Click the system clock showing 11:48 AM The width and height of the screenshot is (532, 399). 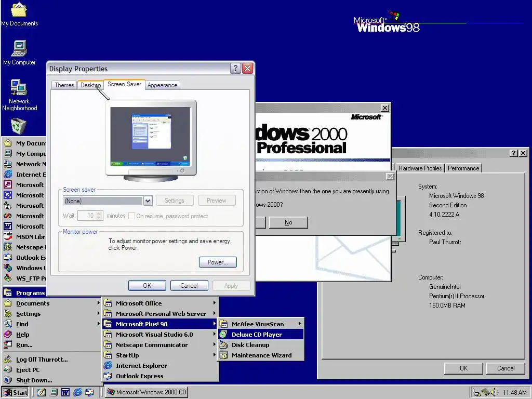[514, 393]
